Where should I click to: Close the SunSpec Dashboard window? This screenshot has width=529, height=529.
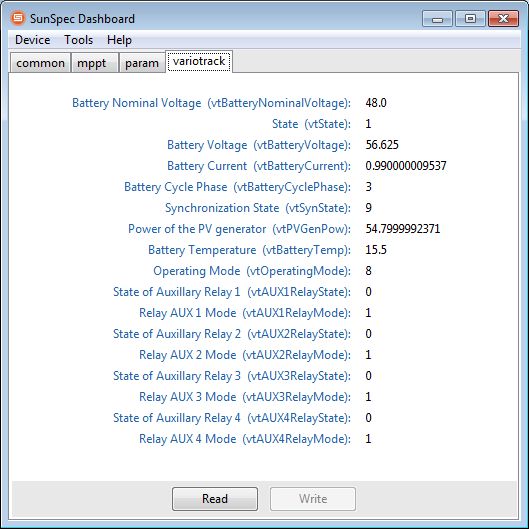(x=503, y=19)
